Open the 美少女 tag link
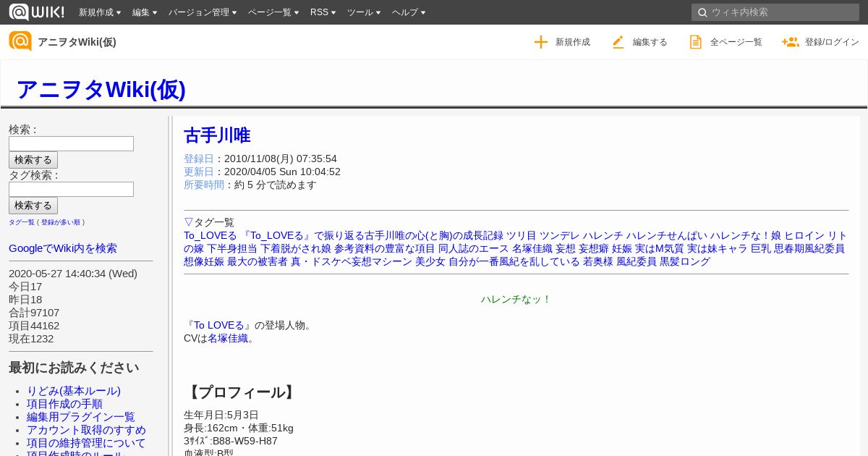Screen dimensions: 868x456 tap(430, 261)
